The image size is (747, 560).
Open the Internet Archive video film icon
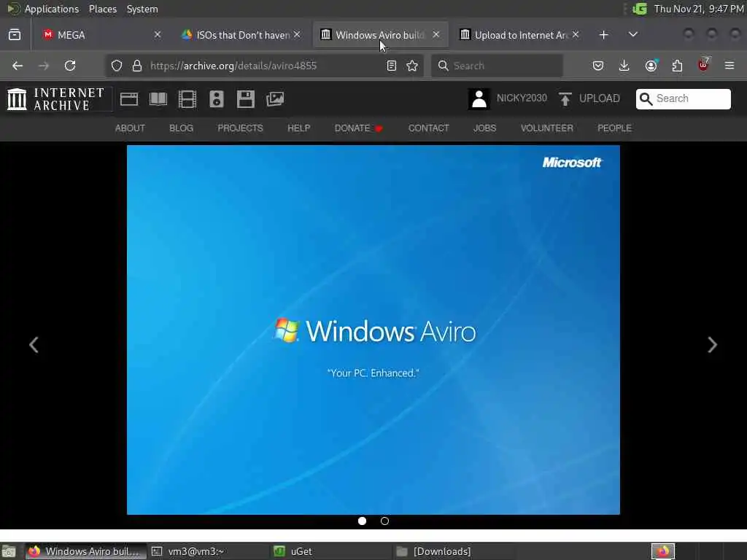click(x=187, y=99)
